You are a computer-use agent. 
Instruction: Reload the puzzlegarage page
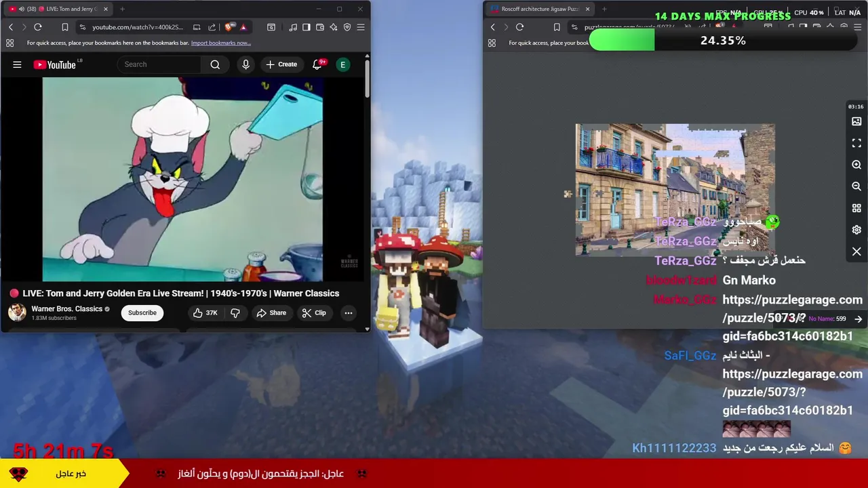(x=520, y=27)
